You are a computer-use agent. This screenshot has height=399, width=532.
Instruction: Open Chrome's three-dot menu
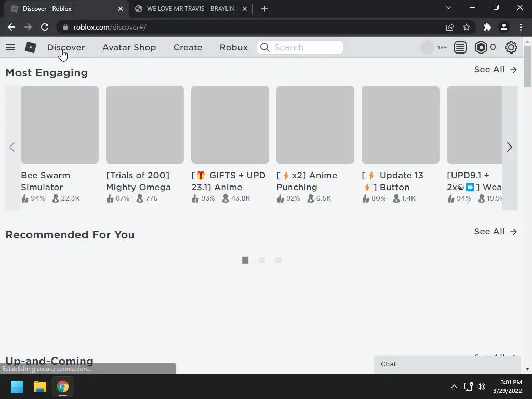coord(521,27)
